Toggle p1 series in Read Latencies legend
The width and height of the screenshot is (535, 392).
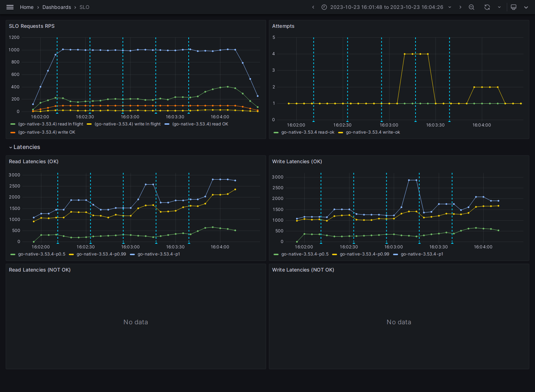point(159,254)
